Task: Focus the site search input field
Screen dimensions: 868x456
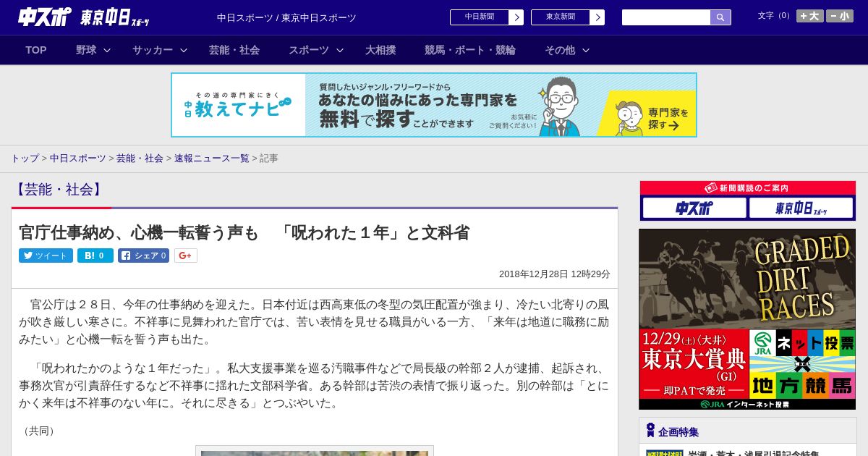Action: (666, 17)
